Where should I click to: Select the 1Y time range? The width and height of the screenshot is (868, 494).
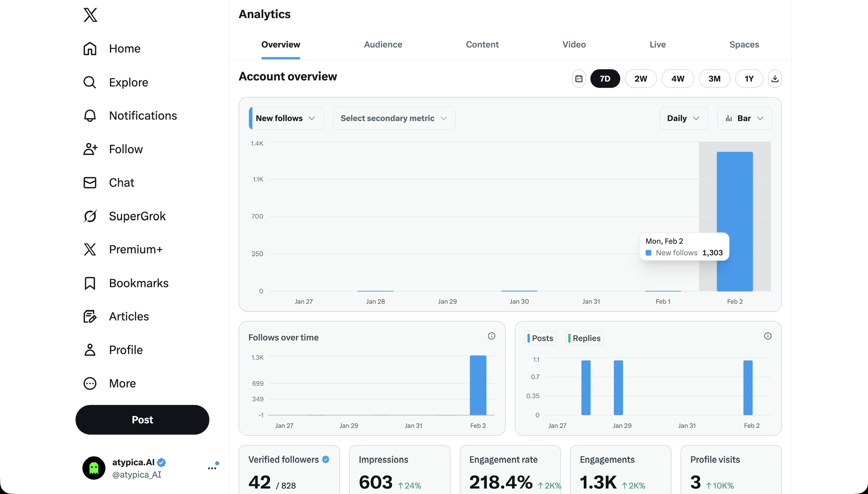pos(749,79)
